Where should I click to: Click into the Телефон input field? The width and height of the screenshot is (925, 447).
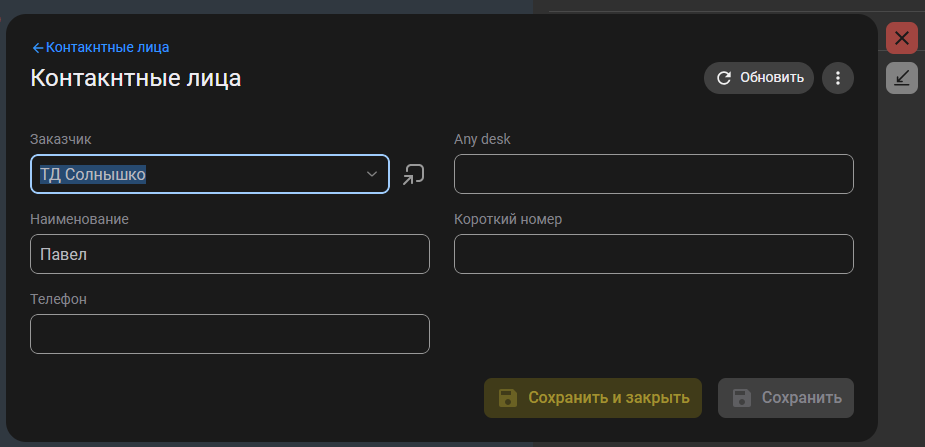point(230,334)
